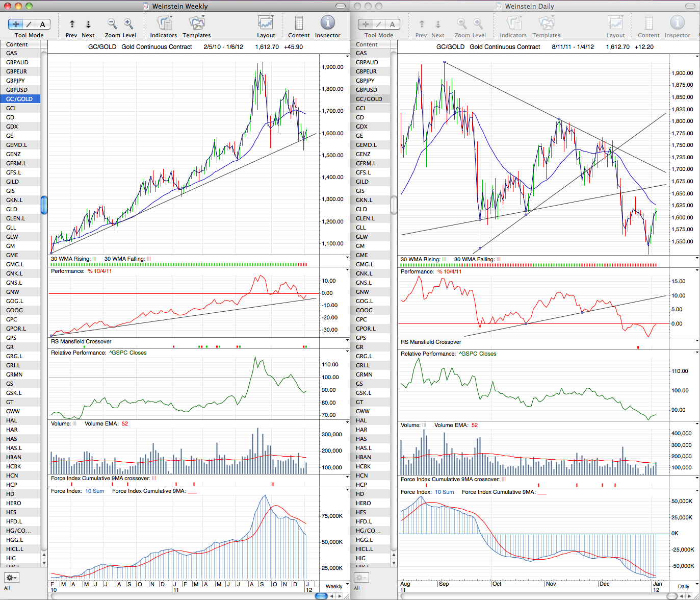Click trendline handle at Daily chart peak
Image resolution: width=700 pixels, height=600 pixels.
click(444, 62)
